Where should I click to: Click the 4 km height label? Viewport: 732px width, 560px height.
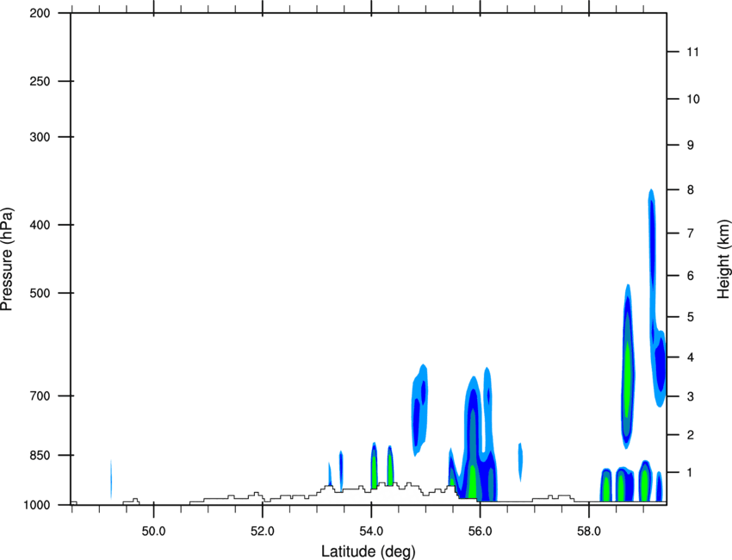point(690,358)
